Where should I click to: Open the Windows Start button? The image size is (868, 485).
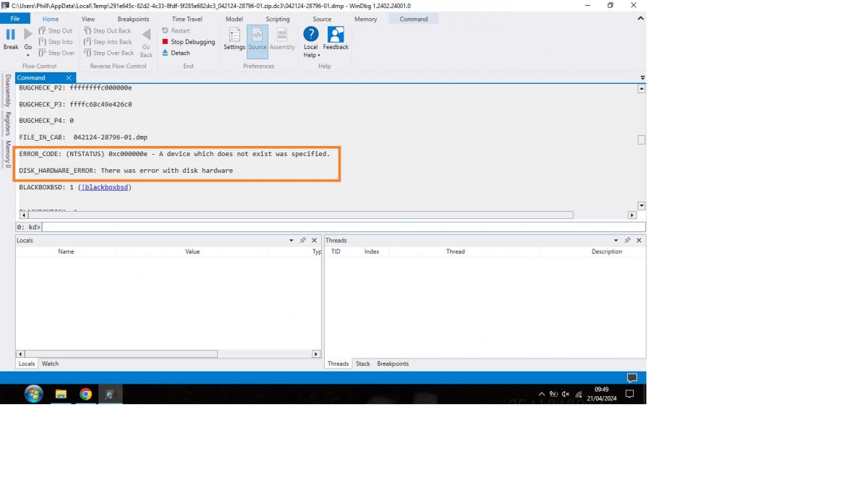point(33,394)
